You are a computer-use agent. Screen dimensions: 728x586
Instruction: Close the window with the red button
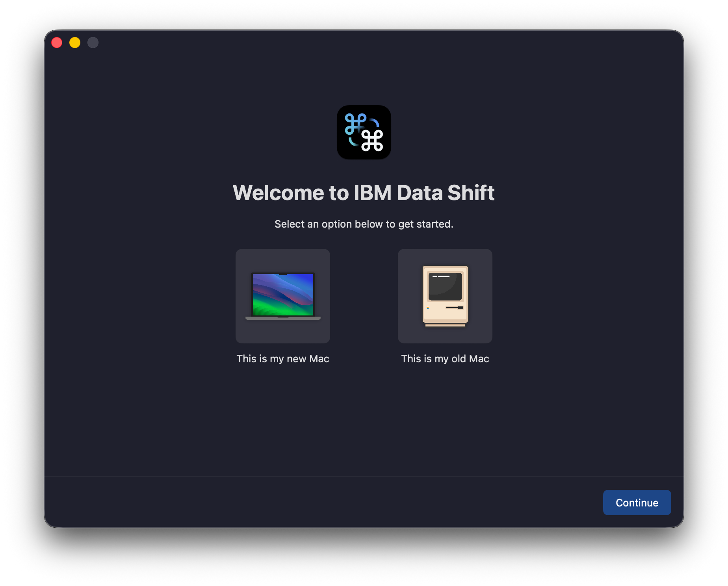click(57, 43)
